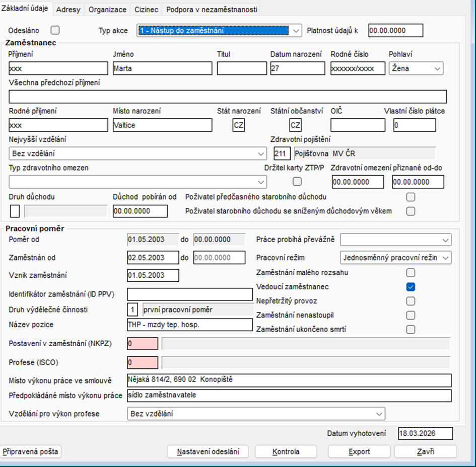476x467 pixels.
Task: Check Poživatel předčasného starobního důchodu
Action: (x=411, y=197)
